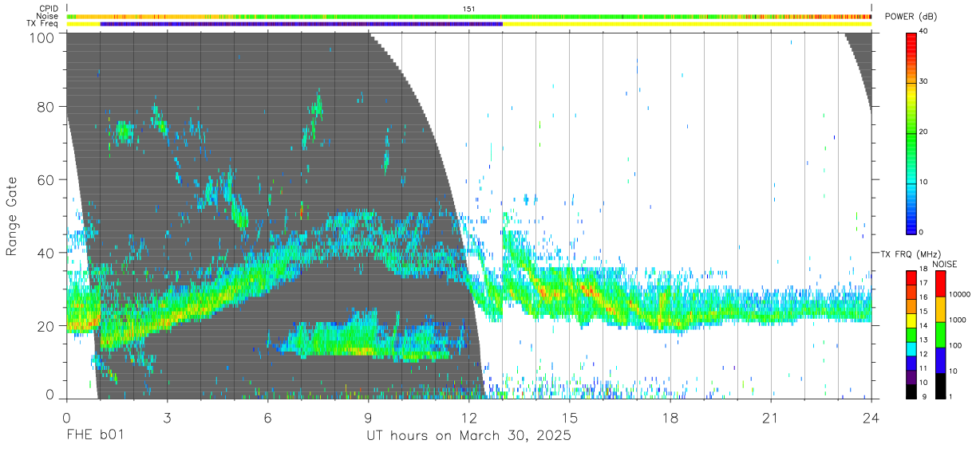Select the 13 tick on the TX FRQ legend

pyautogui.click(x=923, y=340)
